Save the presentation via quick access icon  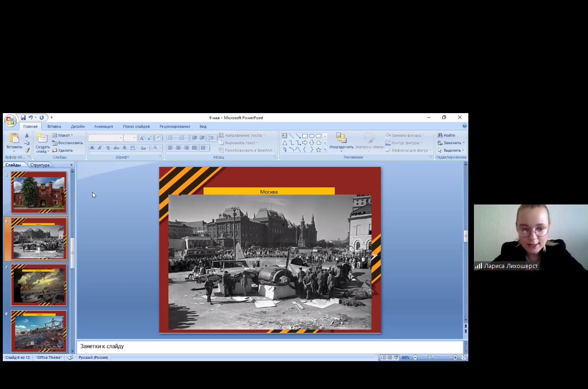point(23,118)
